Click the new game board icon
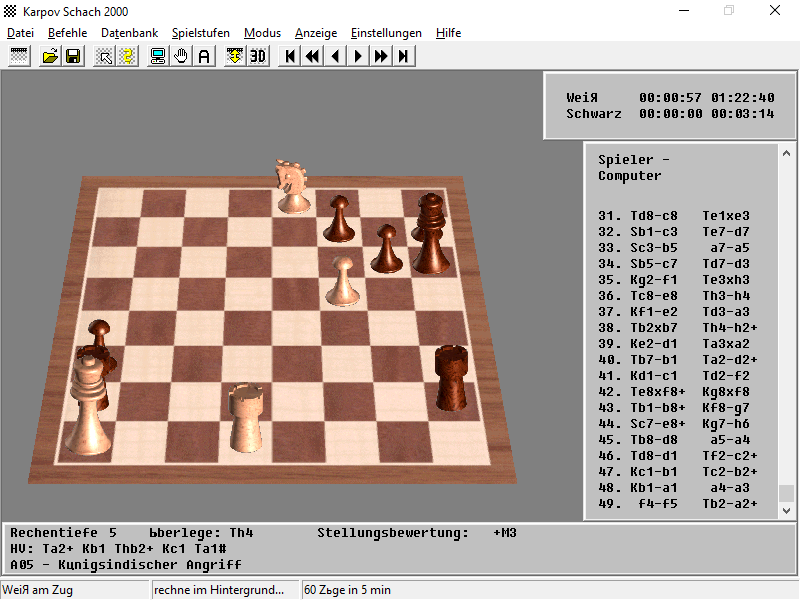 point(19,56)
